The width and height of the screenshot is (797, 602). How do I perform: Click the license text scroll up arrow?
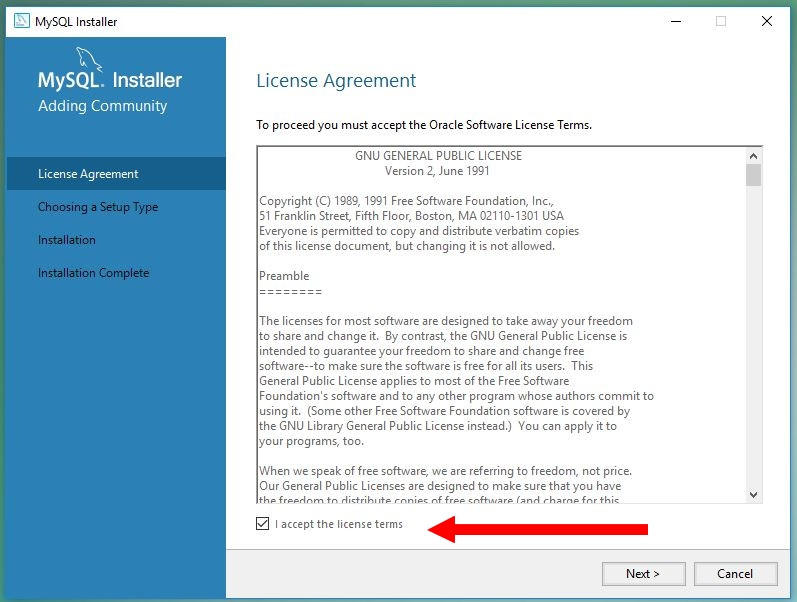[753, 156]
